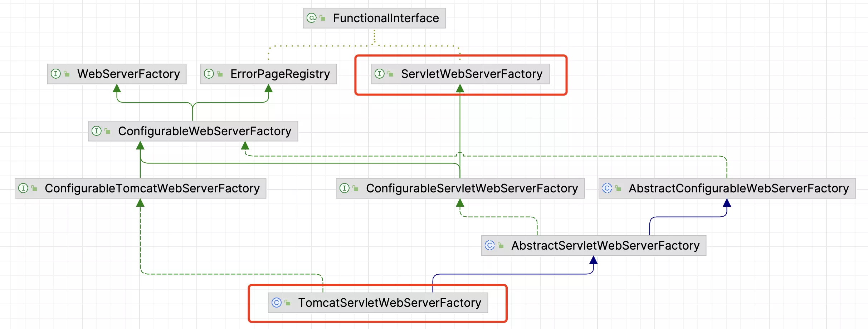Select the FunctionalInterface annotation node
868x329 pixels.
[374, 18]
